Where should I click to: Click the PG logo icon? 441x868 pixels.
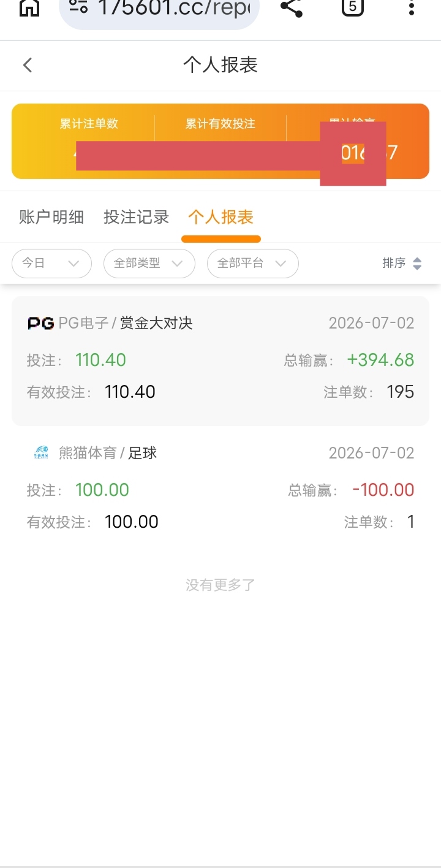41,323
